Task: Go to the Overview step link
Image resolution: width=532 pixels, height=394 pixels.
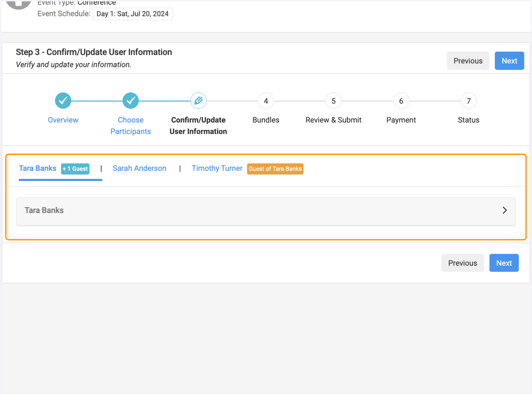Action: pos(63,120)
